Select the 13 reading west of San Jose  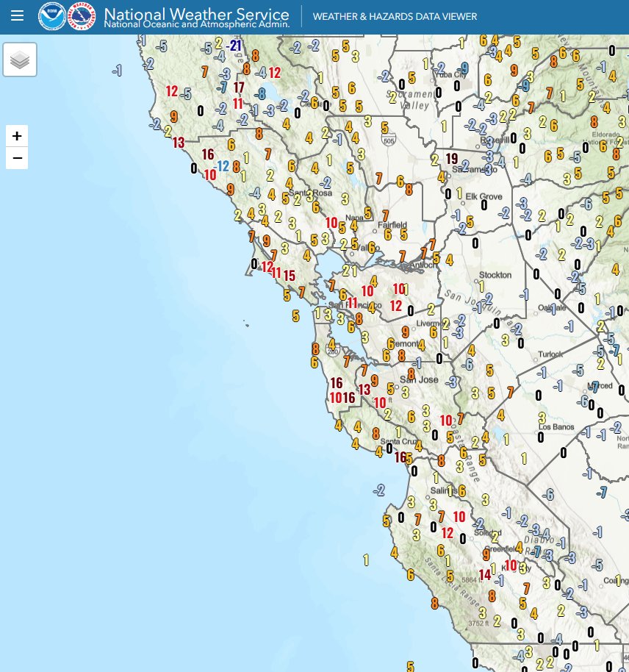coord(364,389)
